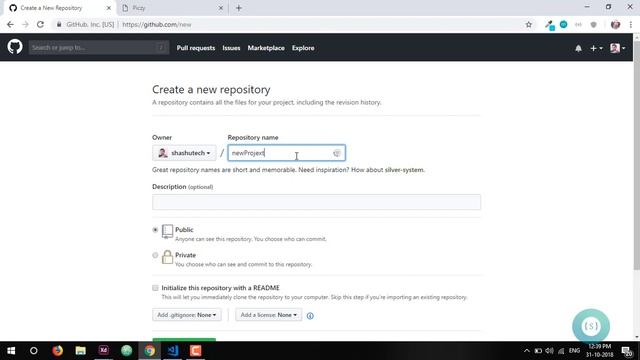640x360 pixels.
Task: Open Add .gitignore dropdown
Action: (187, 315)
